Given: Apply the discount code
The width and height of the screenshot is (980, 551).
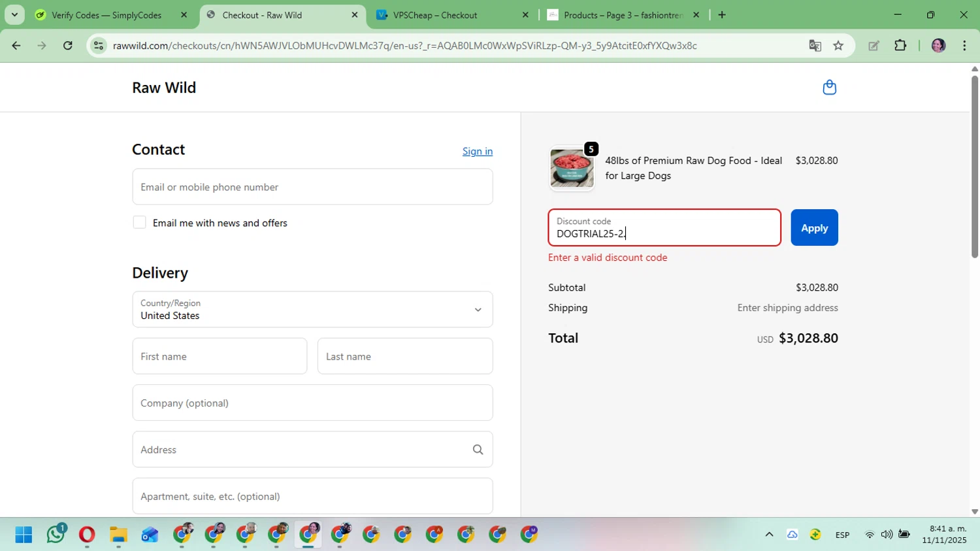Looking at the screenshot, I should (814, 227).
